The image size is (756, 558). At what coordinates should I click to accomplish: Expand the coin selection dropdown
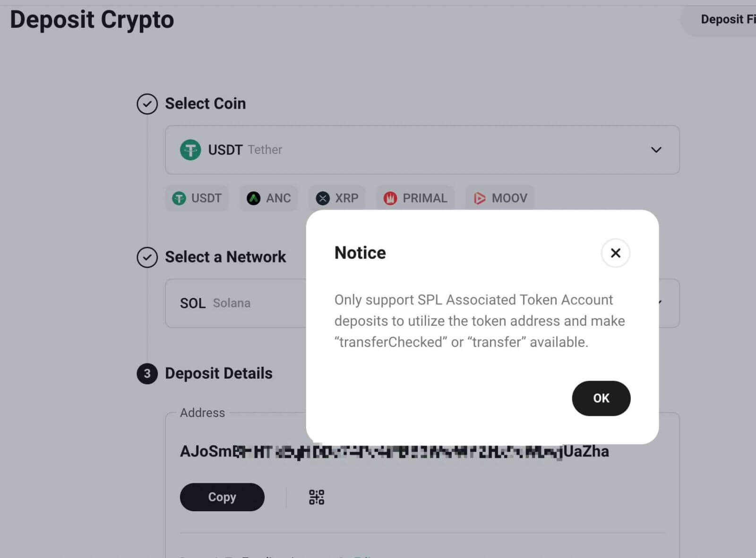[656, 150]
